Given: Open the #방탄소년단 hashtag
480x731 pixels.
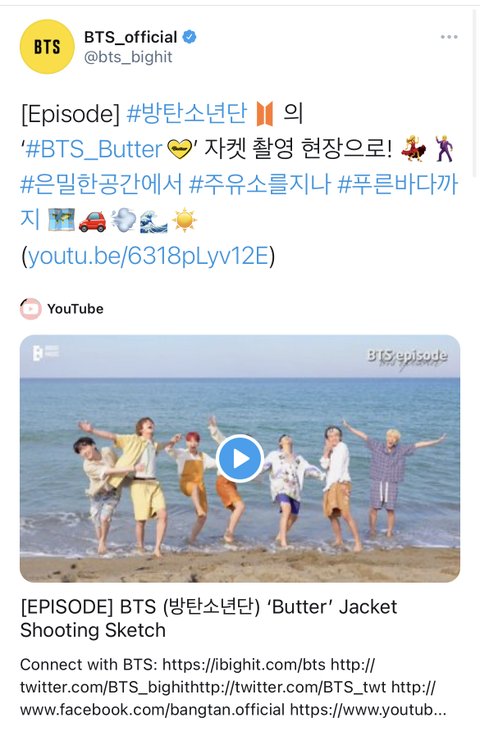Looking at the screenshot, I should point(186,113).
